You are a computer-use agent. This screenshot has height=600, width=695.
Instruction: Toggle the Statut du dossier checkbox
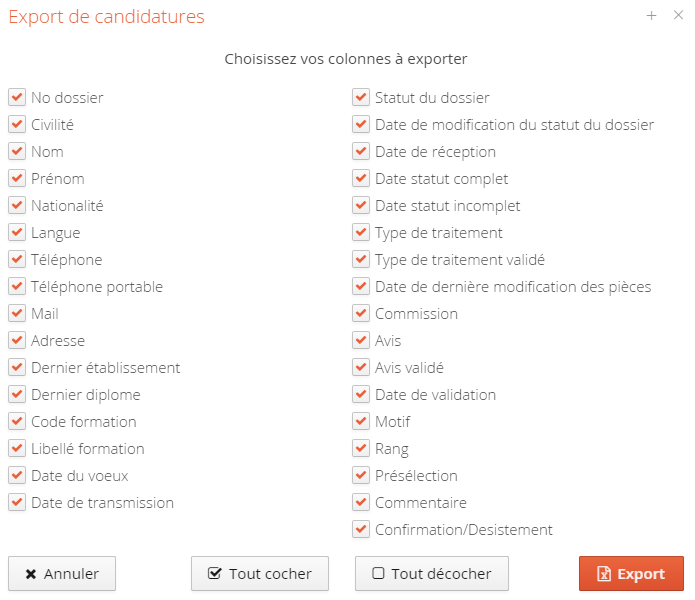pyautogui.click(x=361, y=98)
